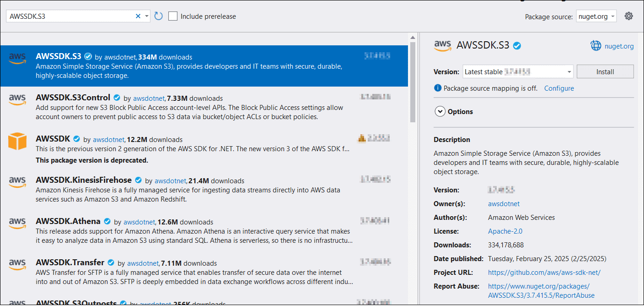Open search history dropdown arrow
644x306 pixels.
tap(147, 16)
